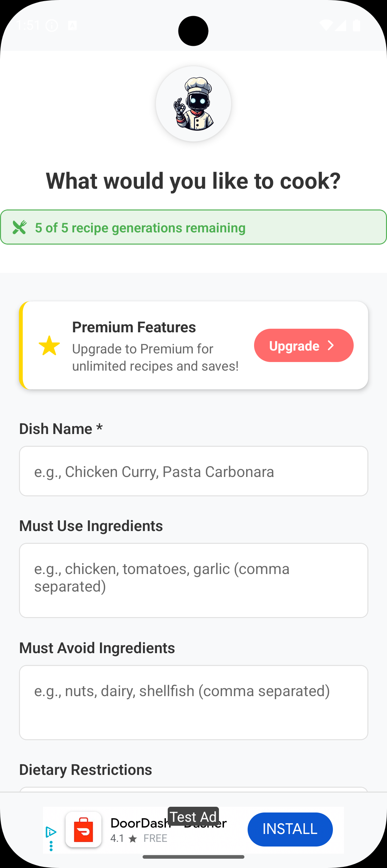Open the AdChoices triangle icon
The image size is (387, 868).
pyautogui.click(x=51, y=831)
